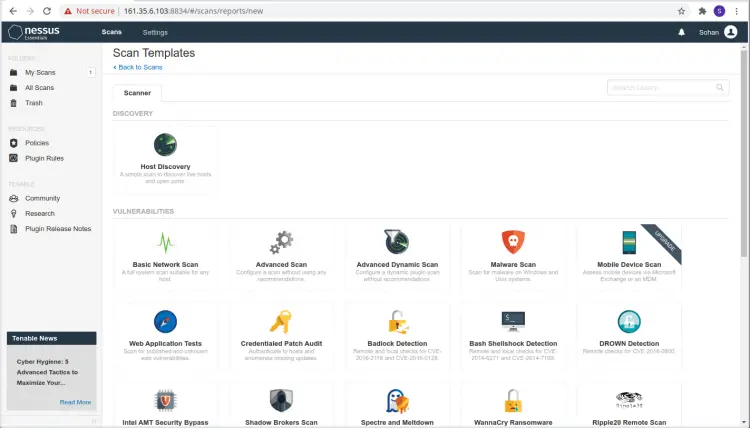
Task: Open My Scans folder in sidebar
Action: (42, 73)
